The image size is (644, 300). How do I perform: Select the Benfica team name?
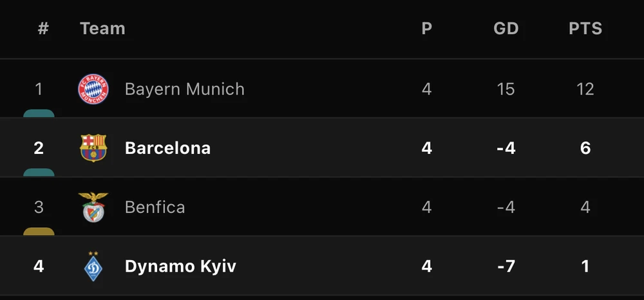155,207
